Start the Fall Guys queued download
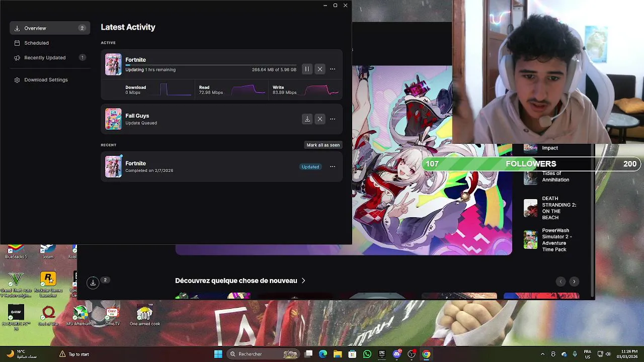Image resolution: width=644 pixels, height=362 pixels. tap(307, 119)
